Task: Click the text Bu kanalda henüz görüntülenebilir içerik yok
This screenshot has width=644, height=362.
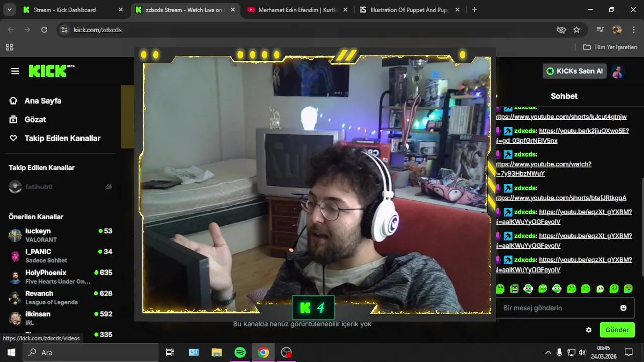Action: (x=302, y=324)
